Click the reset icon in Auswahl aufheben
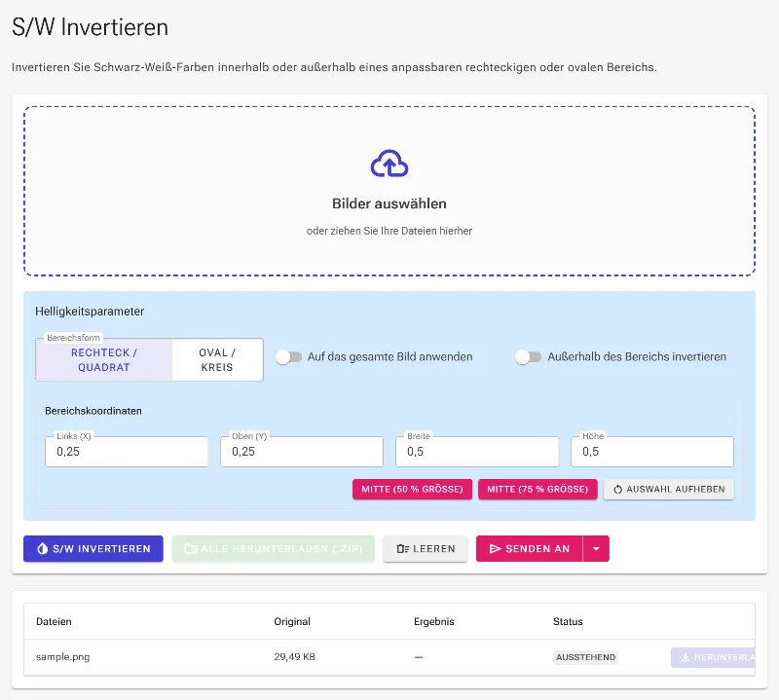The height and width of the screenshot is (700, 779). (x=617, y=490)
